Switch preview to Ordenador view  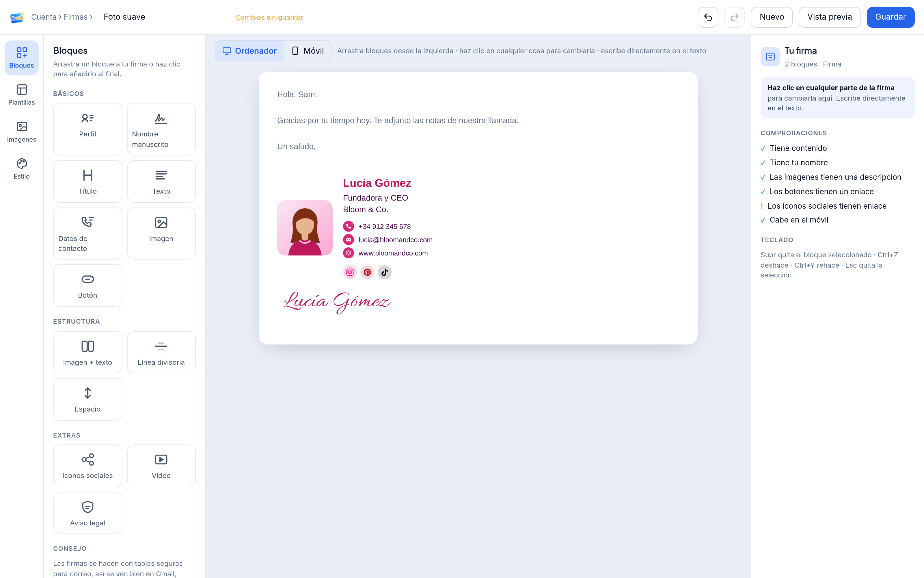(249, 51)
